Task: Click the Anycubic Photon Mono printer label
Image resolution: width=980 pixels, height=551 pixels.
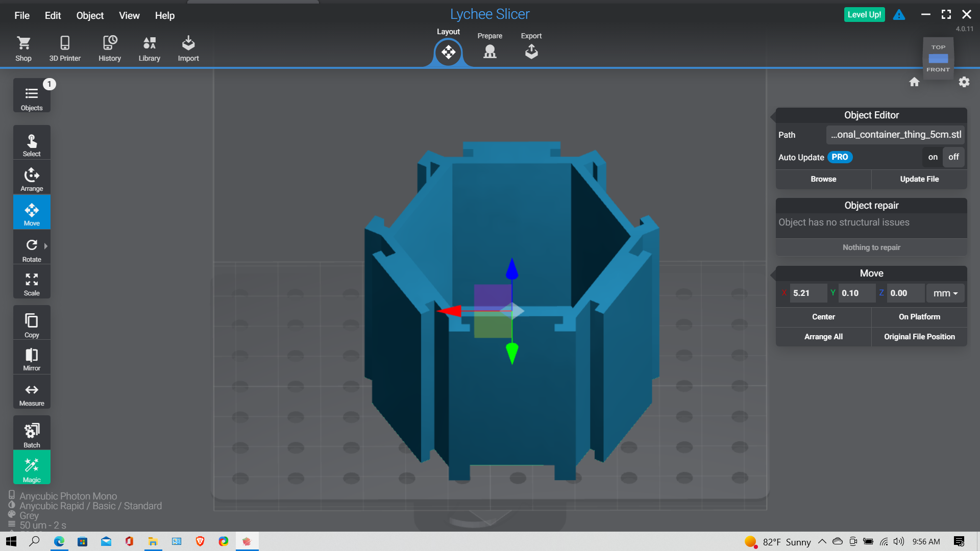Action: tap(68, 496)
